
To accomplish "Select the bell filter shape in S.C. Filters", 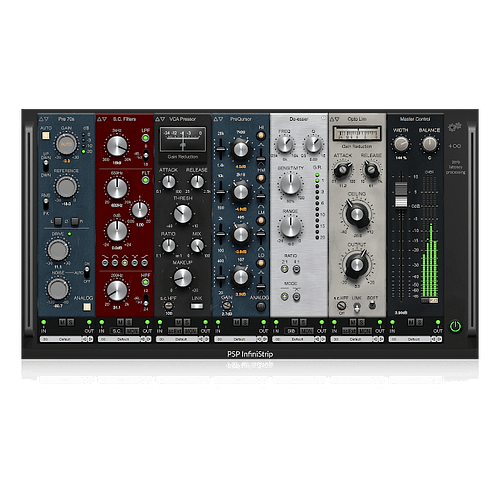I will coord(125,263).
